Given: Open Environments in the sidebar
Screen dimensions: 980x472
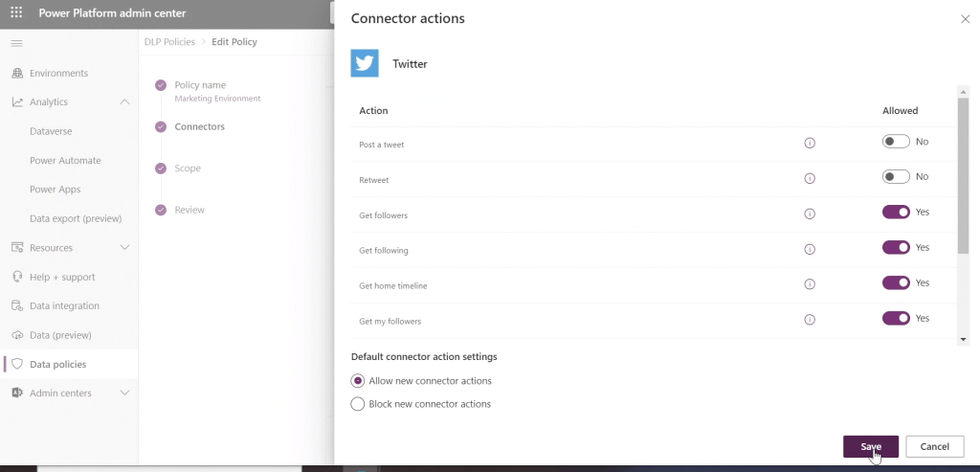Looking at the screenshot, I should tap(58, 73).
